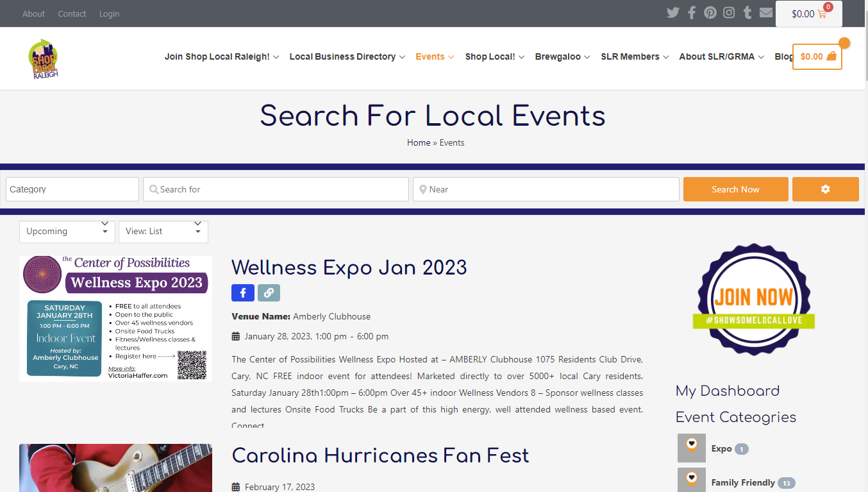This screenshot has width=868, height=492.
Task: Expand the Local Business Directory menu
Action: [x=347, y=56]
